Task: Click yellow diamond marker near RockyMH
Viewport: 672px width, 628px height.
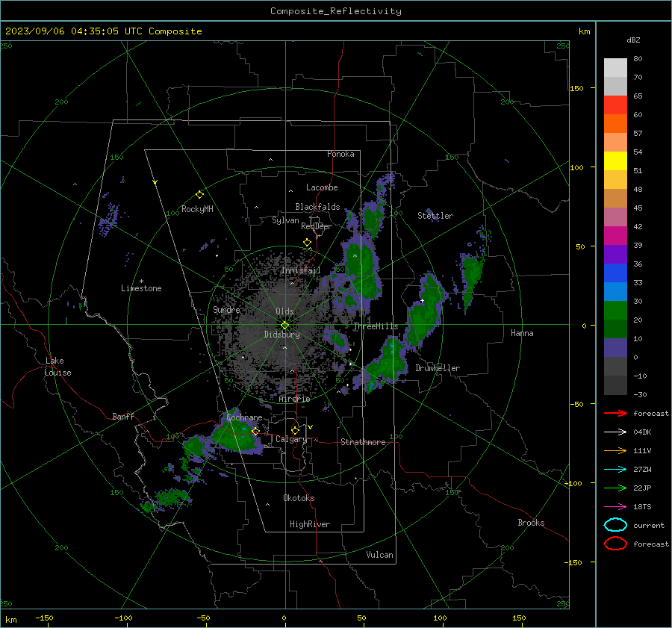Action: (x=199, y=195)
